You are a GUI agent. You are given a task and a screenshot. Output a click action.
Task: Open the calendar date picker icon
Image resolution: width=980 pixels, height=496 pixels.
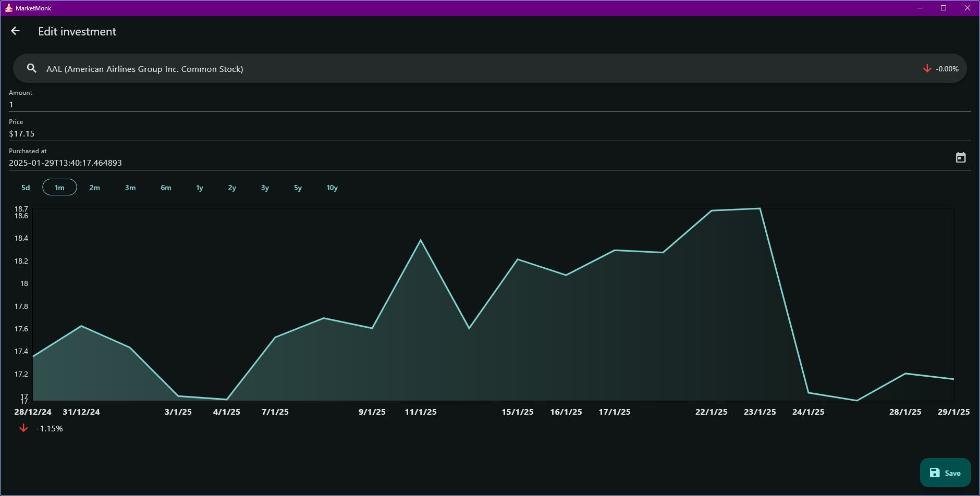[961, 157]
